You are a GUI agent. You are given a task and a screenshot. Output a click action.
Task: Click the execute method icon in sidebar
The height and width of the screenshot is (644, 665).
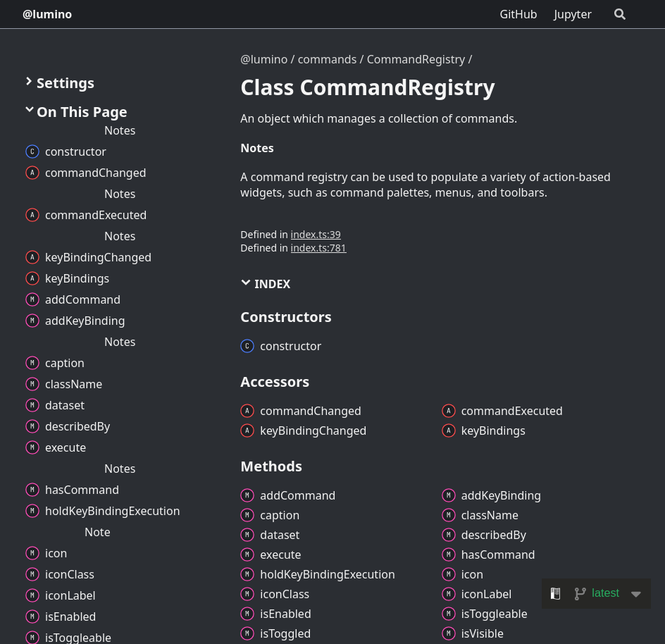(x=32, y=447)
